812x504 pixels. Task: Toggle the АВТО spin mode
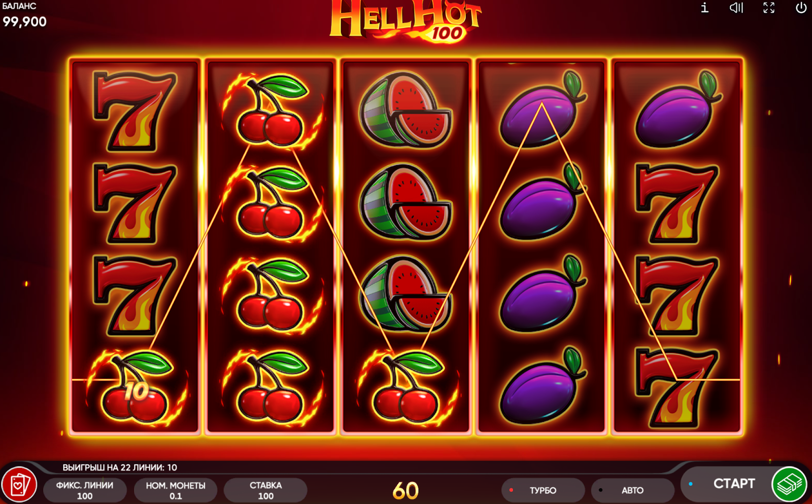[632, 490]
